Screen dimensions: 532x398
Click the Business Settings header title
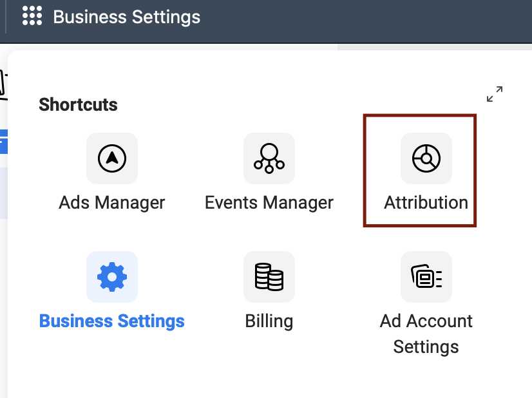tap(127, 17)
